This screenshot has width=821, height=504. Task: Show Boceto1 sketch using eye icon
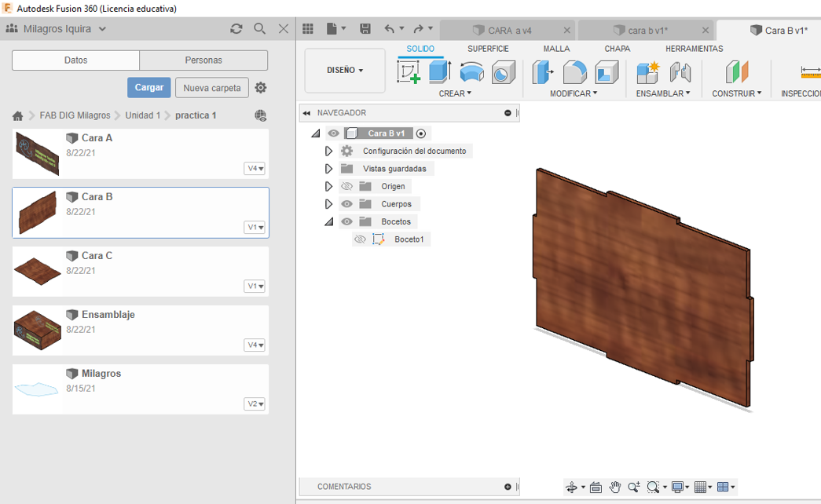[x=360, y=239]
